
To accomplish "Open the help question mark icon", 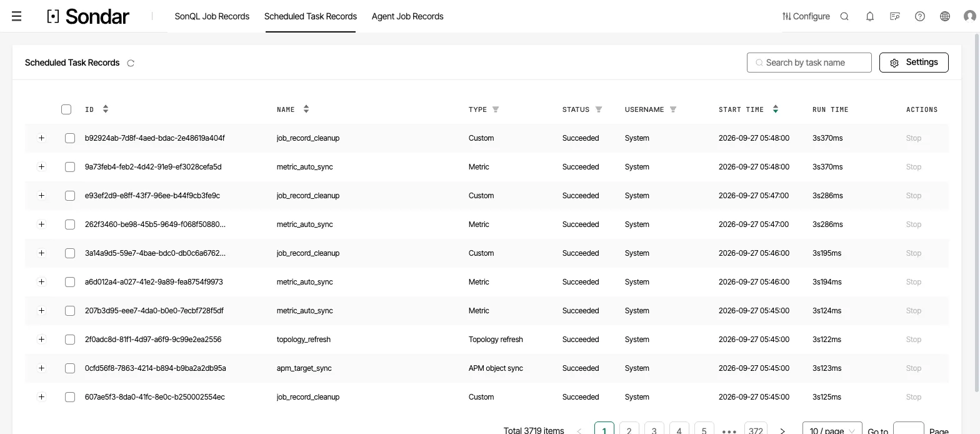I will point(919,16).
